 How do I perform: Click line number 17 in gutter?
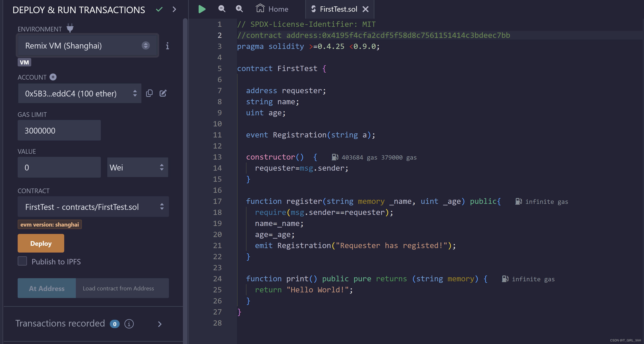[x=217, y=201]
